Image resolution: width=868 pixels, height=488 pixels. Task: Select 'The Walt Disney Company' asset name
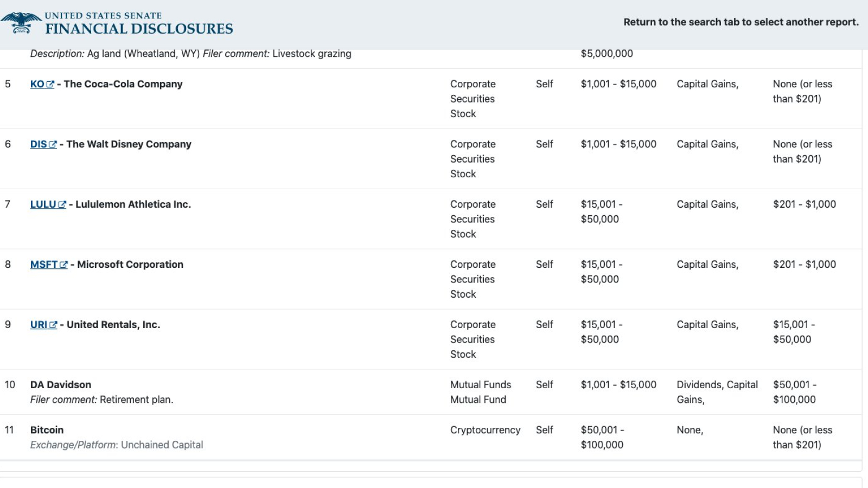[129, 144]
